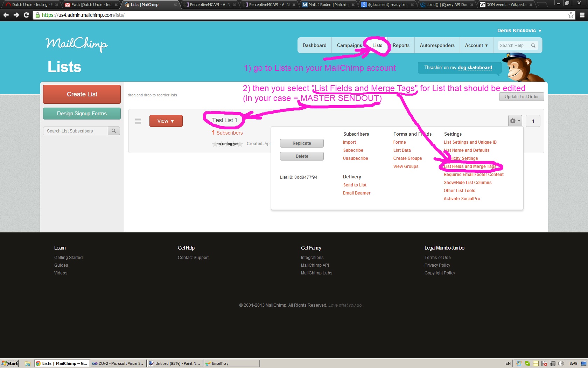Click the drag handle icon beside the View button
This screenshot has height=368, width=588.
138,121
